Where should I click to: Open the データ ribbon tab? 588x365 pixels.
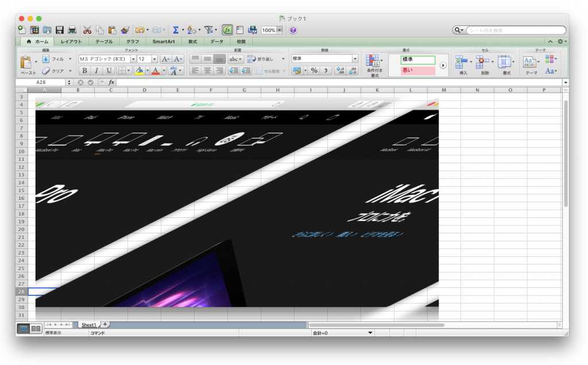click(x=216, y=42)
